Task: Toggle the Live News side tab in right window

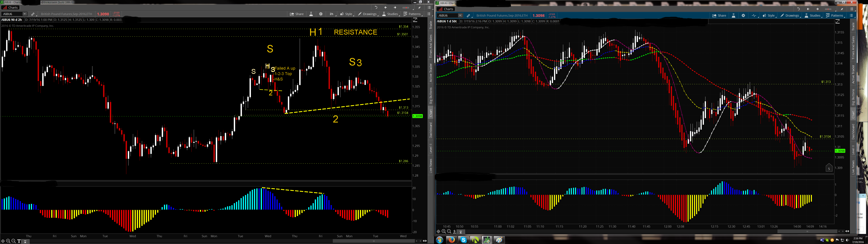Action: [x=853, y=168]
